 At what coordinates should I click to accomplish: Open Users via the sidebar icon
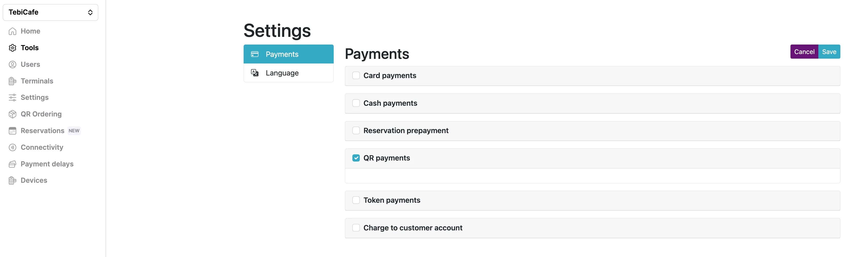pos(13,64)
